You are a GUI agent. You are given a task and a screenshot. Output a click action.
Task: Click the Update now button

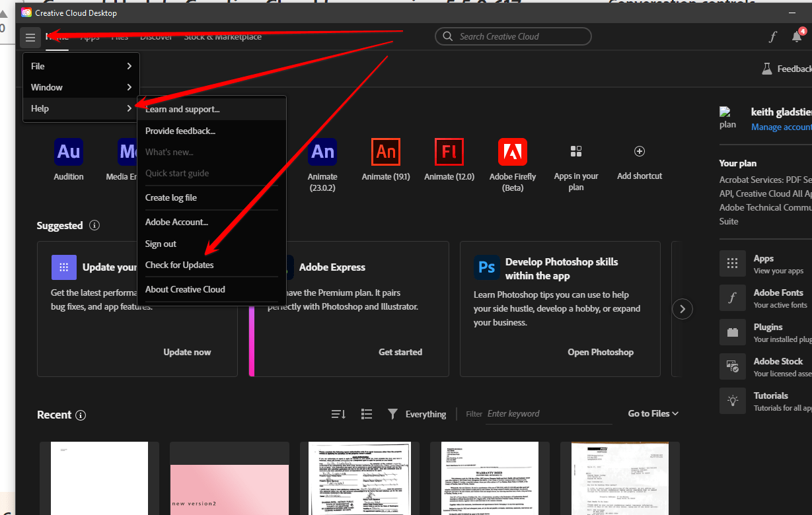coord(187,352)
